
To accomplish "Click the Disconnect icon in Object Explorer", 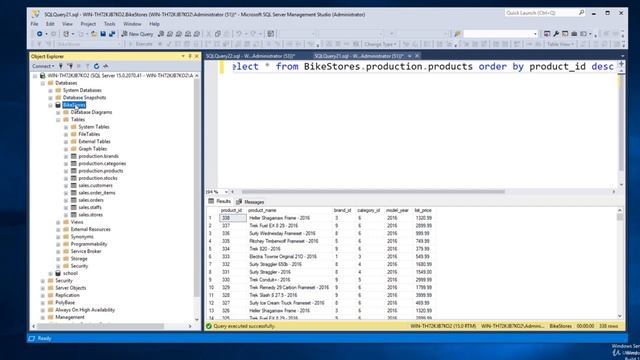I will click(x=70, y=66).
